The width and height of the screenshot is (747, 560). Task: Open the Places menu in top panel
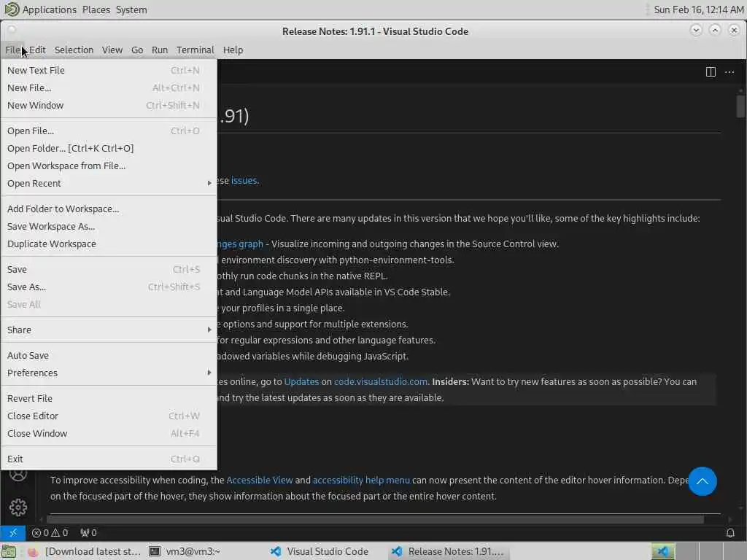(96, 9)
